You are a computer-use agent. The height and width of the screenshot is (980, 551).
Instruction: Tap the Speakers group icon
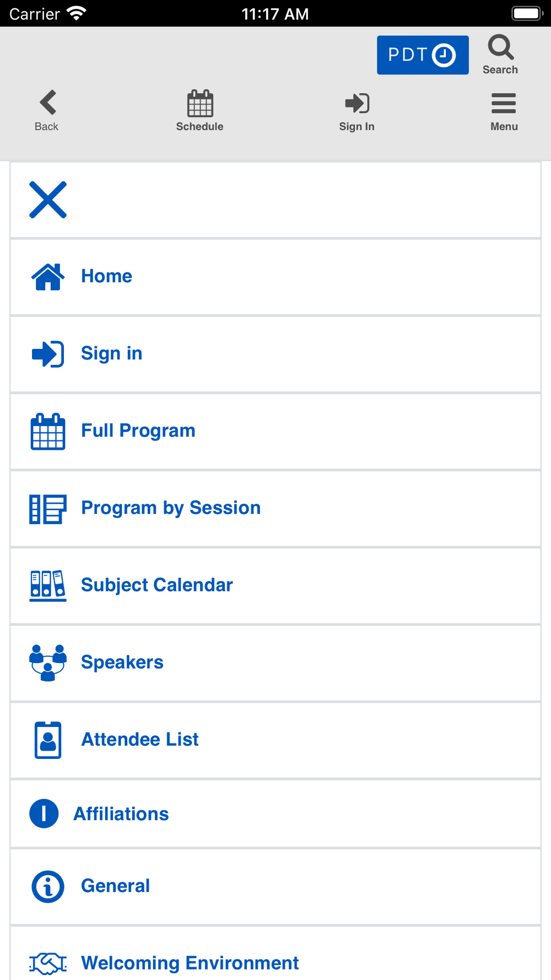click(x=48, y=663)
